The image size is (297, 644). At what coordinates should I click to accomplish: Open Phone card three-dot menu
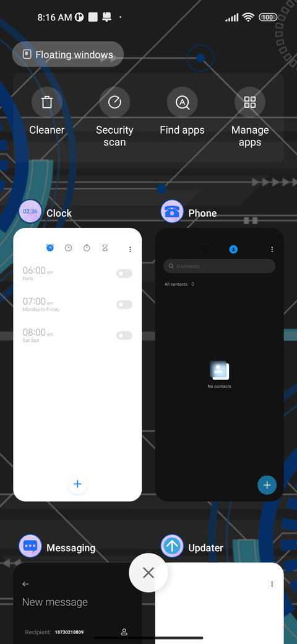(x=272, y=250)
